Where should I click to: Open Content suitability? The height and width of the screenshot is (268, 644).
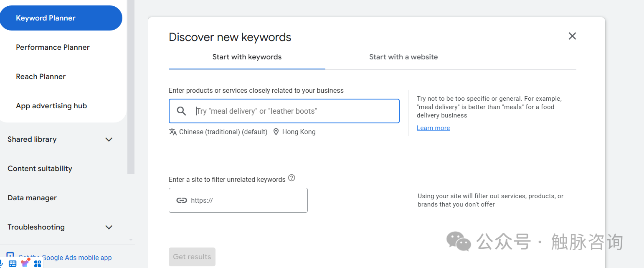pyautogui.click(x=40, y=168)
